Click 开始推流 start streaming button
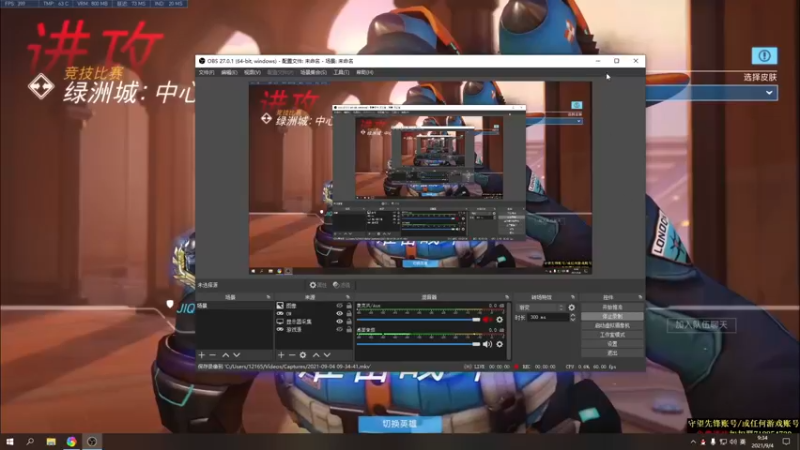 (612, 307)
